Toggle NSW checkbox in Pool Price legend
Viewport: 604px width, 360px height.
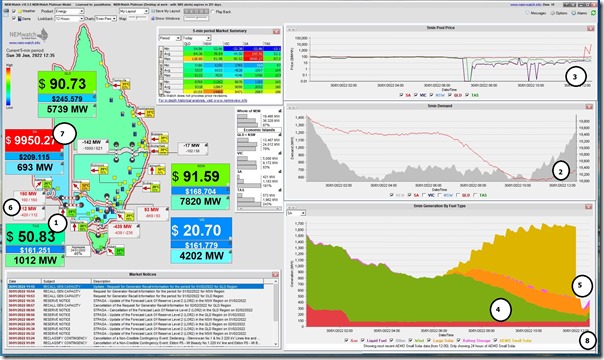click(x=431, y=95)
